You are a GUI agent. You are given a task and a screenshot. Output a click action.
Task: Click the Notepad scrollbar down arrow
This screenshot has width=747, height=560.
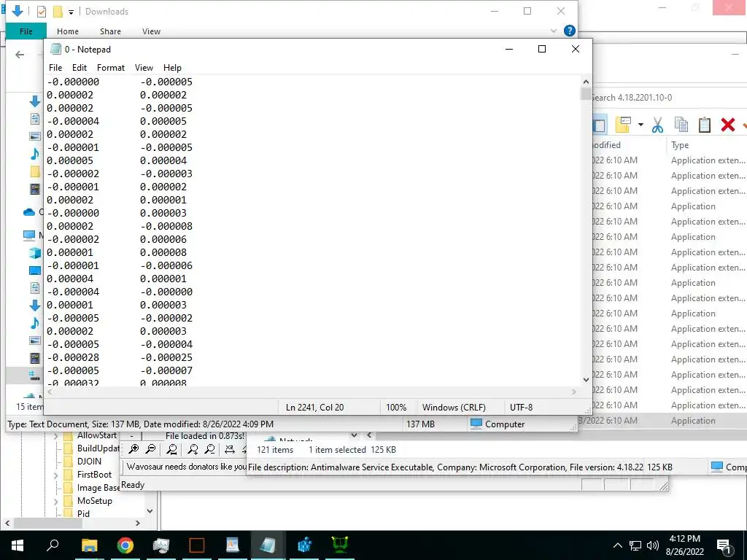tap(586, 379)
